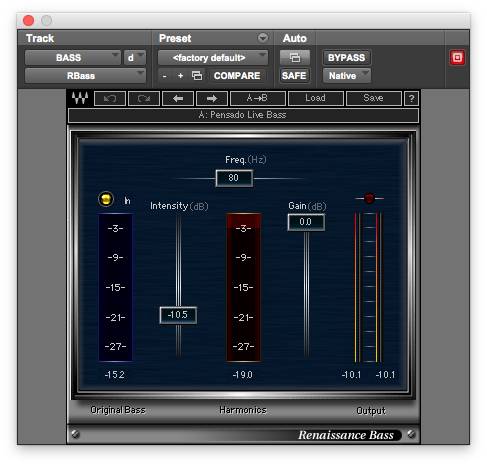Click the red Harmonics level meter

click(x=243, y=287)
